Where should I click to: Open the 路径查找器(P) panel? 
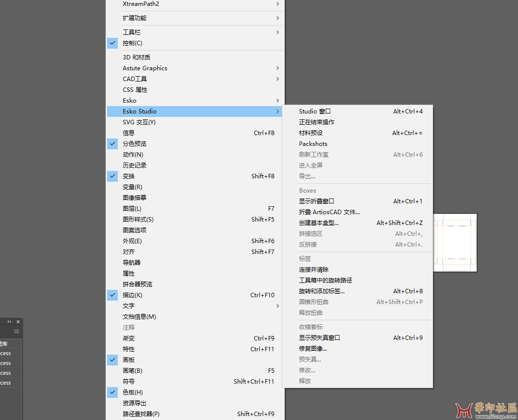(195, 414)
